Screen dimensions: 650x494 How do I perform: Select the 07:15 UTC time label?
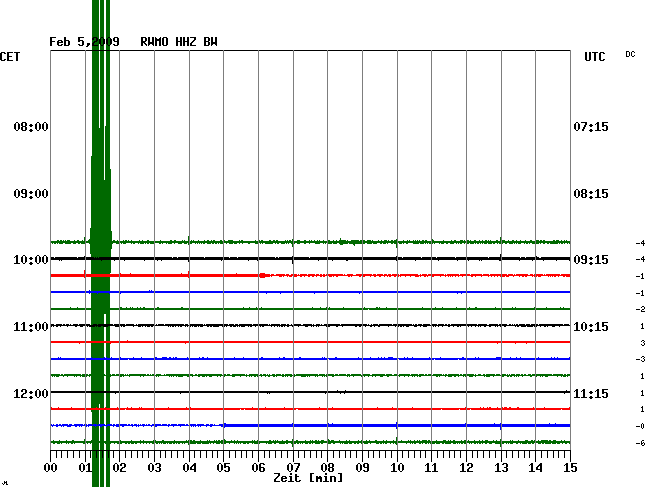pyautogui.click(x=591, y=126)
